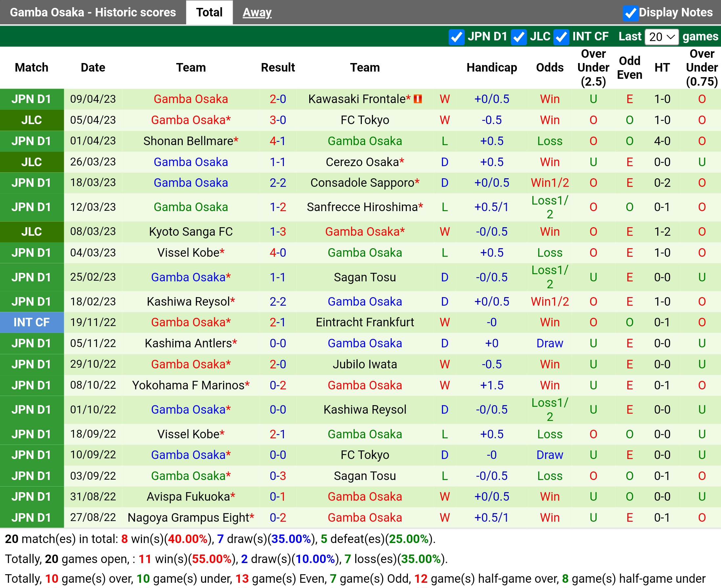The image size is (721, 588).
Task: Click Shonan Bellmare team link
Action: click(189, 141)
